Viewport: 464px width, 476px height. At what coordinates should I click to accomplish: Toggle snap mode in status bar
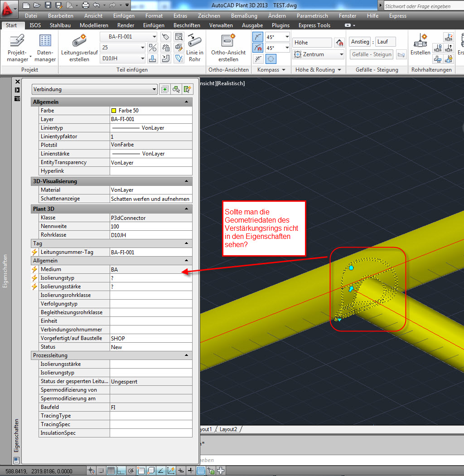[x=101, y=471]
